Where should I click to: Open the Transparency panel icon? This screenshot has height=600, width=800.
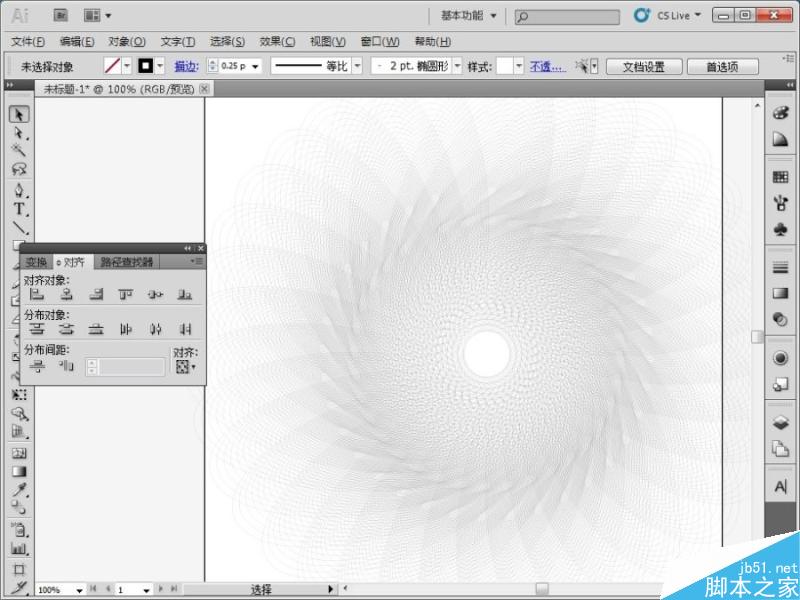tap(780, 319)
